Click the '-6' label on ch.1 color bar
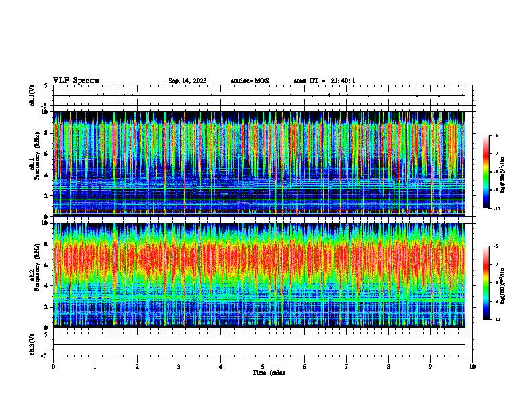 (x=496, y=135)
